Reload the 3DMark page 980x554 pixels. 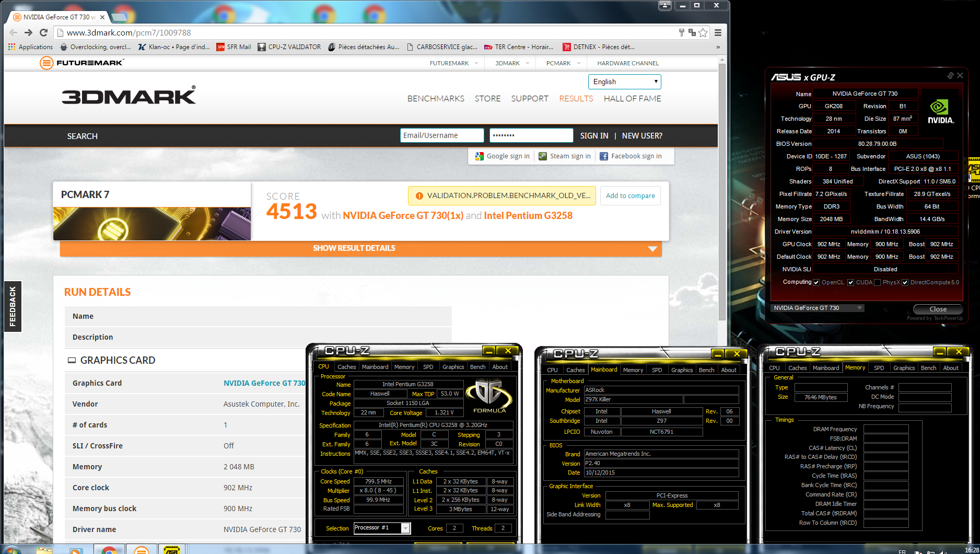pos(44,32)
